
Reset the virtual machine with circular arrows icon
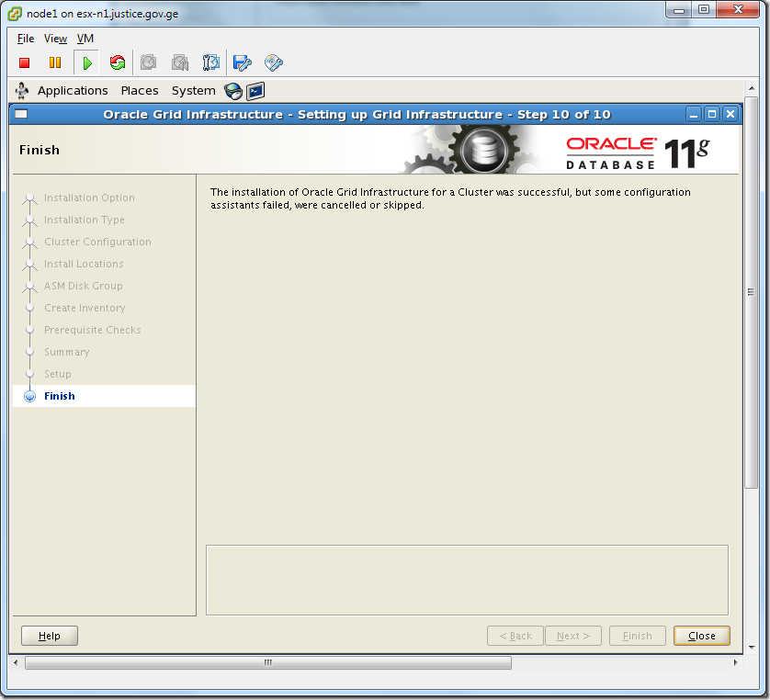[x=118, y=62]
